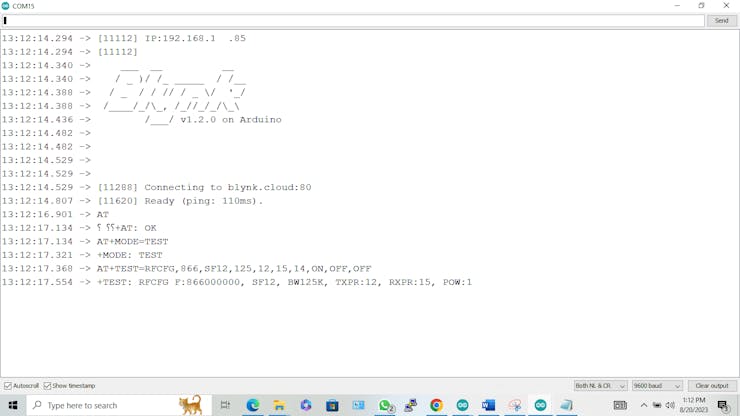The width and height of the screenshot is (740, 416).
Task: Open Microsoft Word from the taskbar
Action: tap(488, 405)
